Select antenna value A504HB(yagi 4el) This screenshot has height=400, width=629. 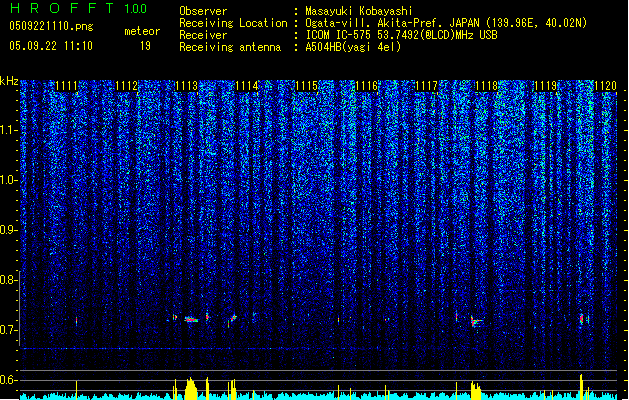click(353, 47)
